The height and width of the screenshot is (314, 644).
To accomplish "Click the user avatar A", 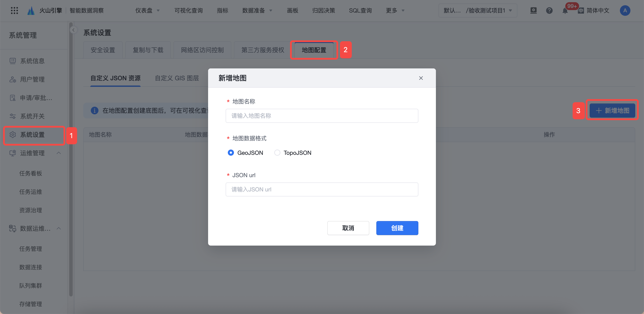I will click(625, 11).
